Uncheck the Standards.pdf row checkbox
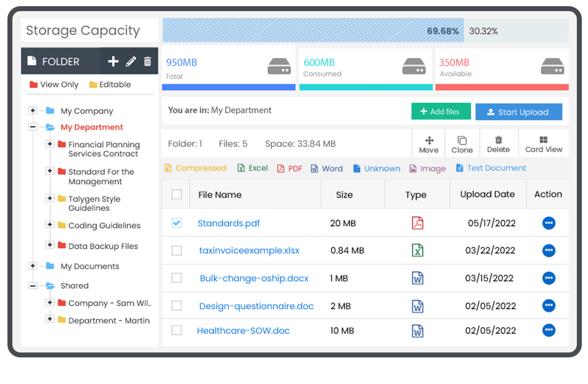 [176, 223]
